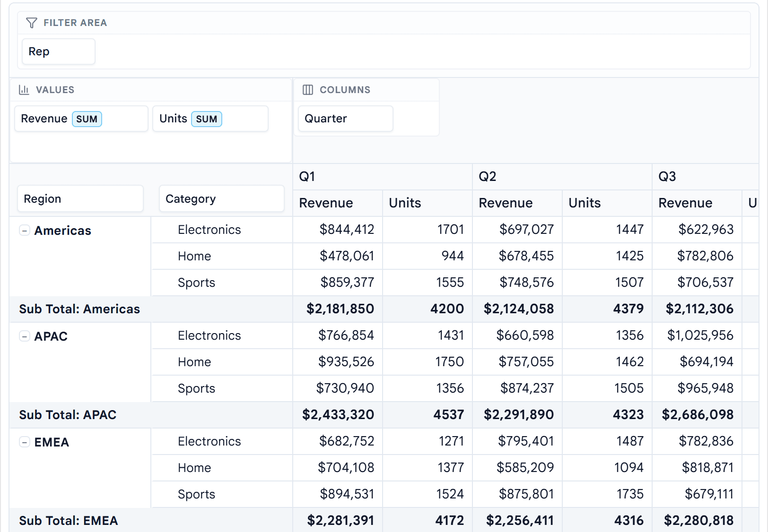Select the $585,209 revenue cell
The width and height of the screenshot is (768, 532).
(x=517, y=468)
